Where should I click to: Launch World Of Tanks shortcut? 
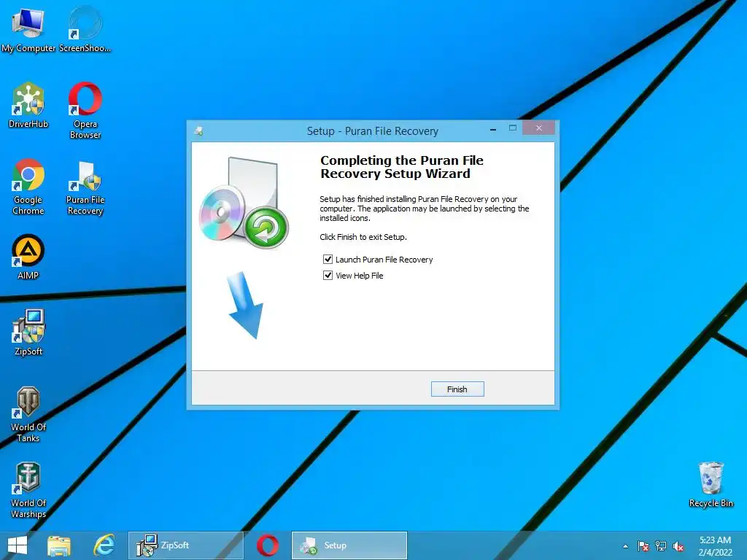click(28, 414)
